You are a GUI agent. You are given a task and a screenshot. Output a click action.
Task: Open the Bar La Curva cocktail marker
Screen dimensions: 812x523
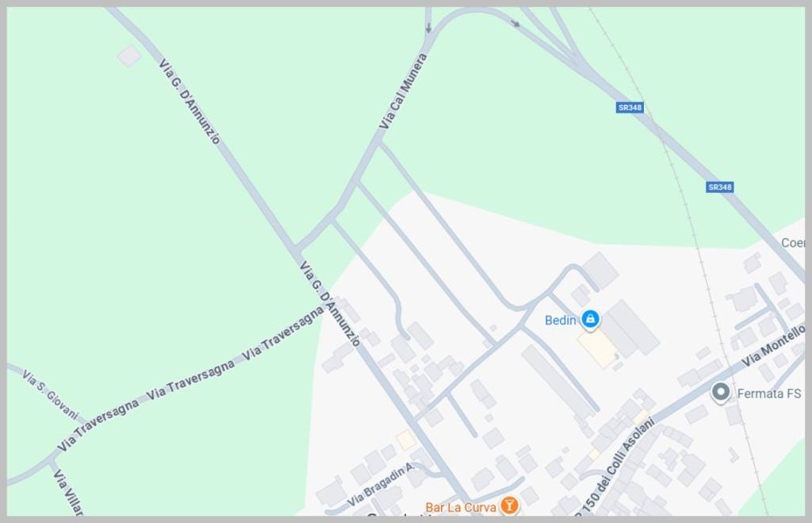point(509,505)
